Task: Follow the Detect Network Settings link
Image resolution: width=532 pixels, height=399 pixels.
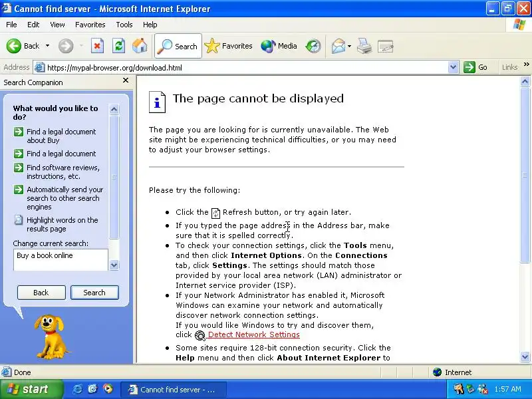Action: tap(254, 334)
